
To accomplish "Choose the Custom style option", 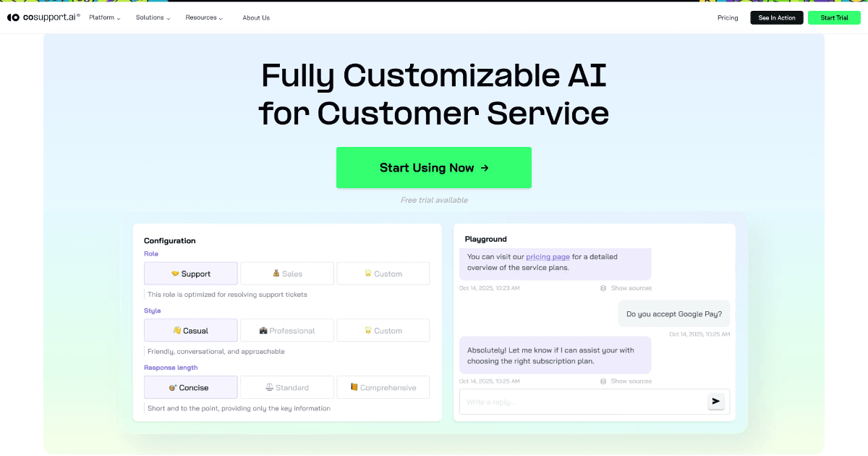I will tap(383, 330).
